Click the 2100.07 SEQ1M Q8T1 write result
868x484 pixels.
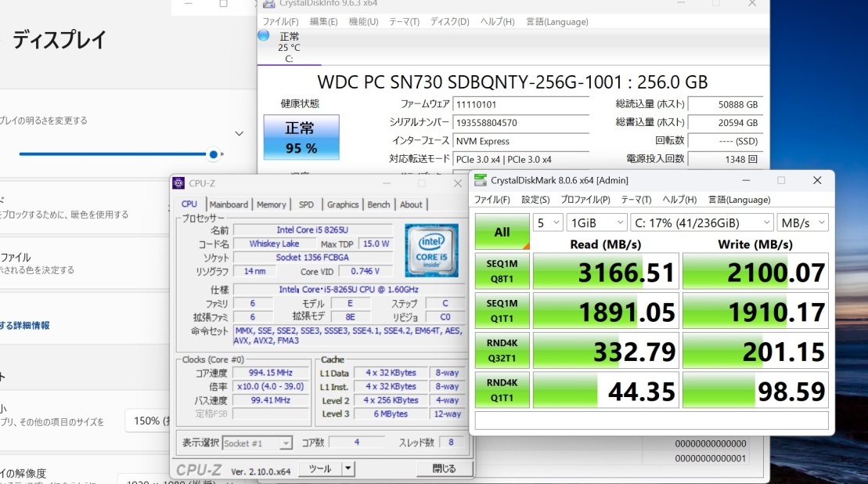(755, 271)
